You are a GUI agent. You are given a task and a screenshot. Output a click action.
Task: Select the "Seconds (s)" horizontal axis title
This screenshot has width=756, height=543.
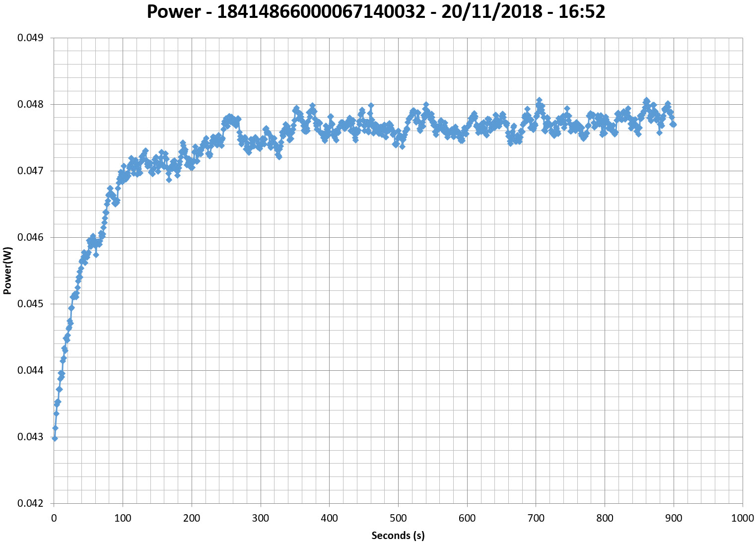(x=398, y=535)
